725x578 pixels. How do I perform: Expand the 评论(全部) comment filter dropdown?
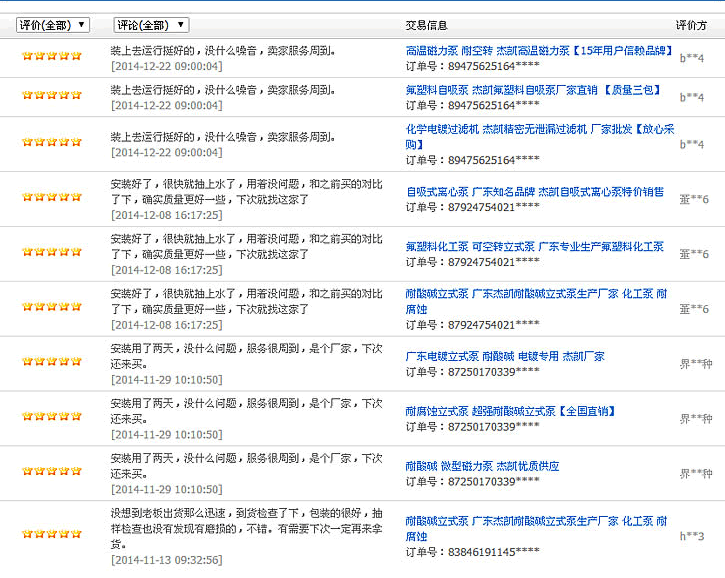[150, 25]
